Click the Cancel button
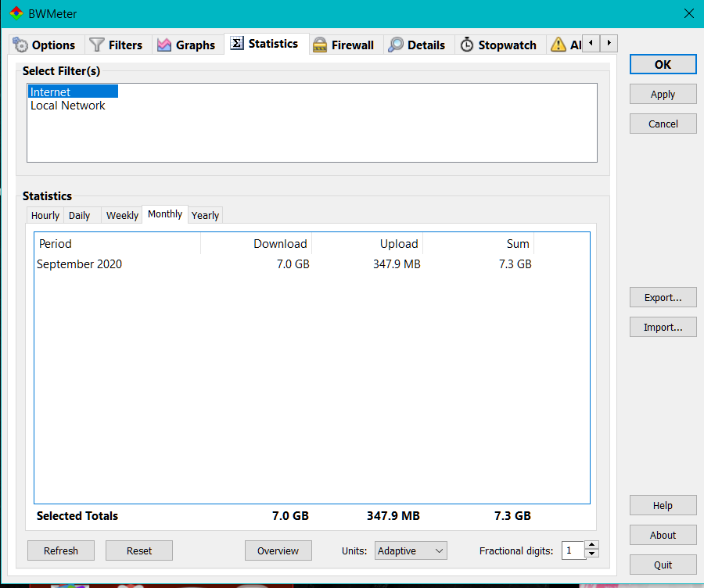This screenshot has width=704, height=588. [x=663, y=124]
